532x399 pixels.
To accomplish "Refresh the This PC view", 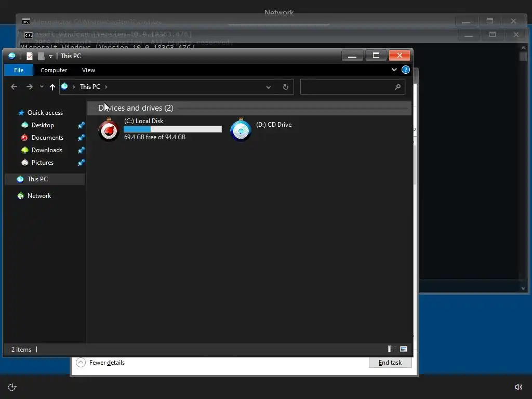I will (x=286, y=87).
